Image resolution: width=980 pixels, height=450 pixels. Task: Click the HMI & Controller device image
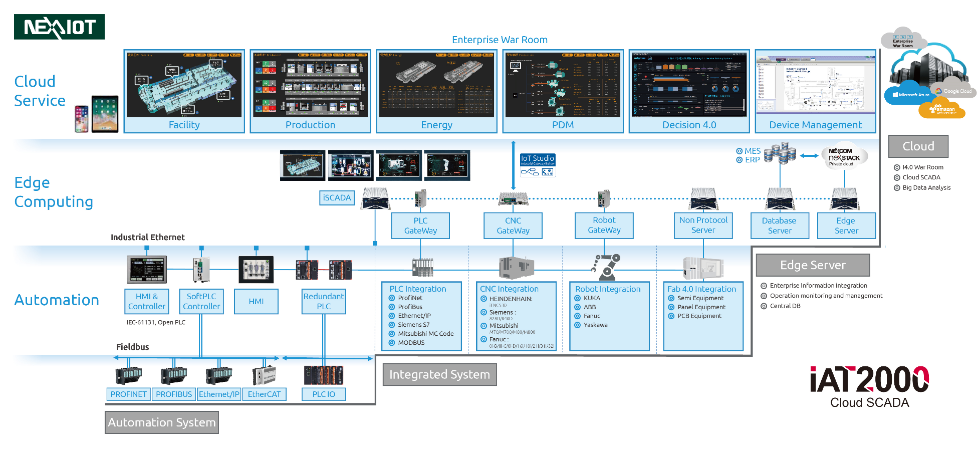[146, 270]
